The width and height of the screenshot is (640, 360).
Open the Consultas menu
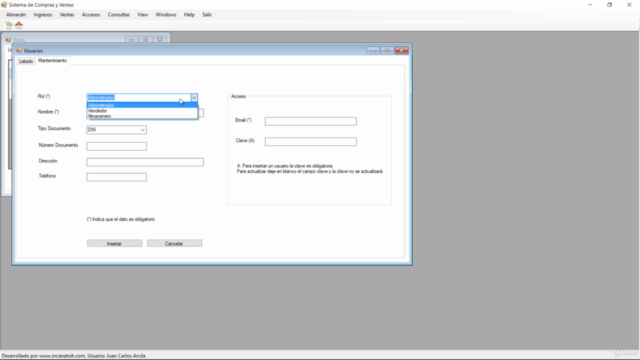[x=119, y=15]
